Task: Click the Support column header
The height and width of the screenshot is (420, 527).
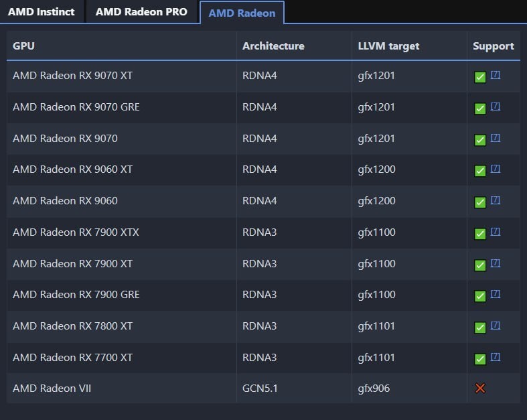Action: (494, 46)
